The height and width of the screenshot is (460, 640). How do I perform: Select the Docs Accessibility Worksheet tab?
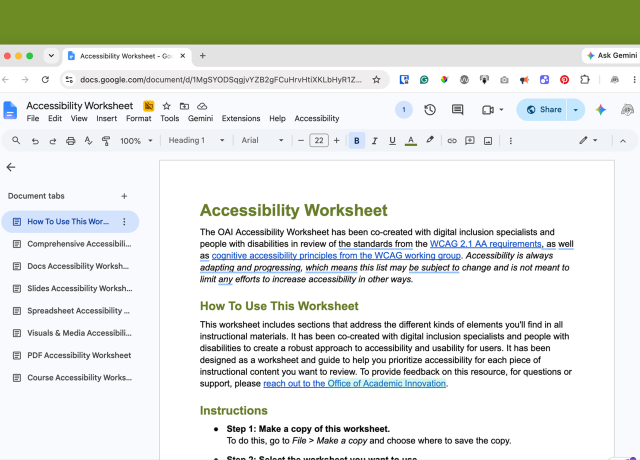click(x=70, y=266)
